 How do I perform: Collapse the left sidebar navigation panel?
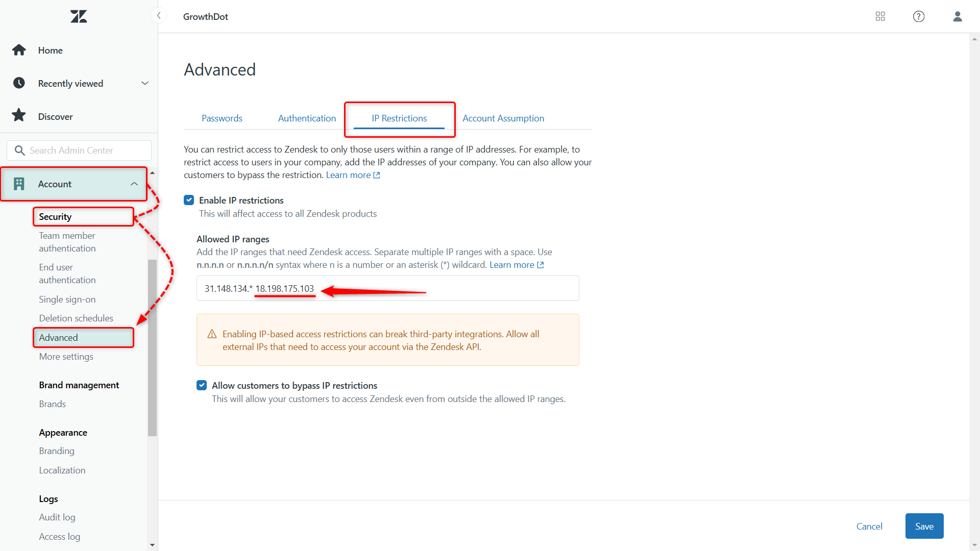(158, 15)
